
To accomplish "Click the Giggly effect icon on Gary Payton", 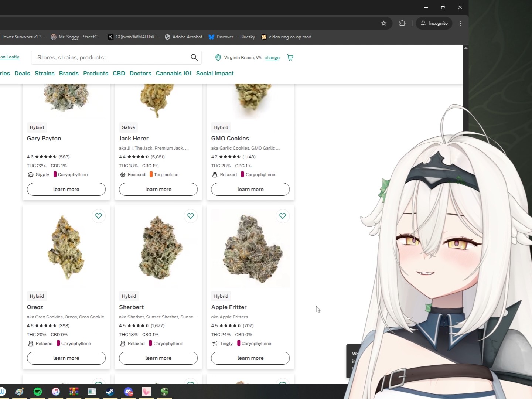I will click(x=31, y=175).
